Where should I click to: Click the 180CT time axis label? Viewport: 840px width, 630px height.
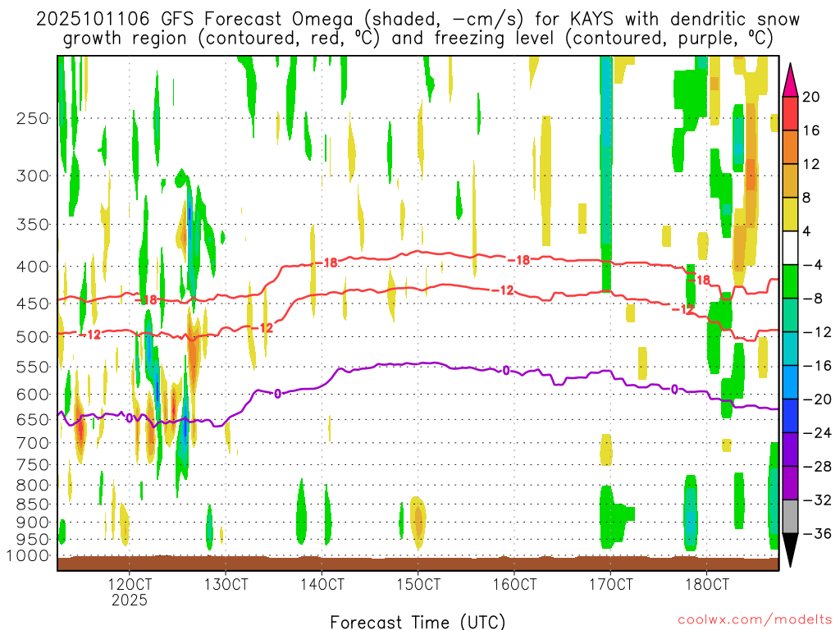point(707,584)
